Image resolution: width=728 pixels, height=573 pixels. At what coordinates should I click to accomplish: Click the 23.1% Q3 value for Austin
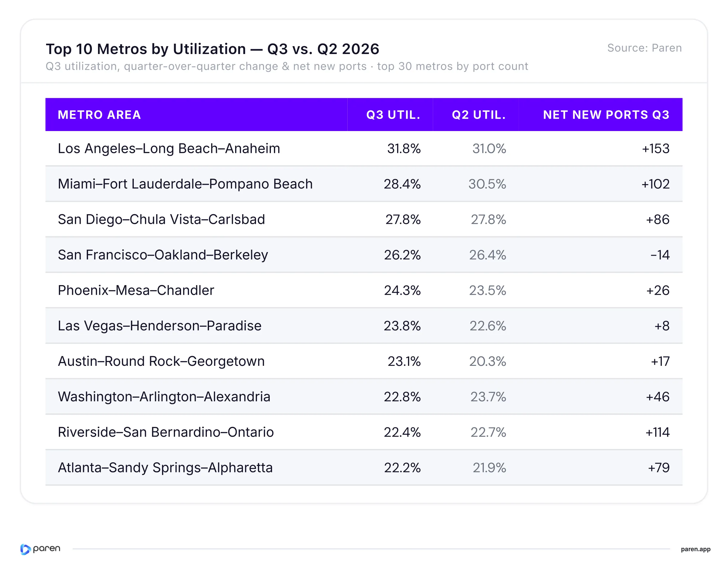[404, 361]
